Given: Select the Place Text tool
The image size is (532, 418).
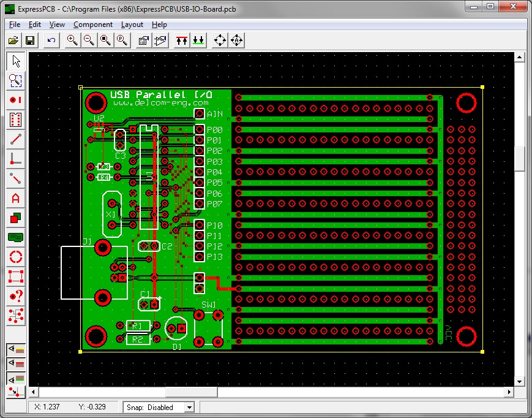Looking at the screenshot, I should [15, 198].
